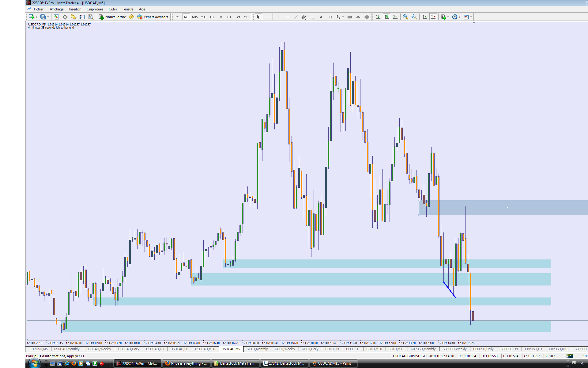Open the Outils menu
The height and width of the screenshot is (368, 588).
[113, 9]
